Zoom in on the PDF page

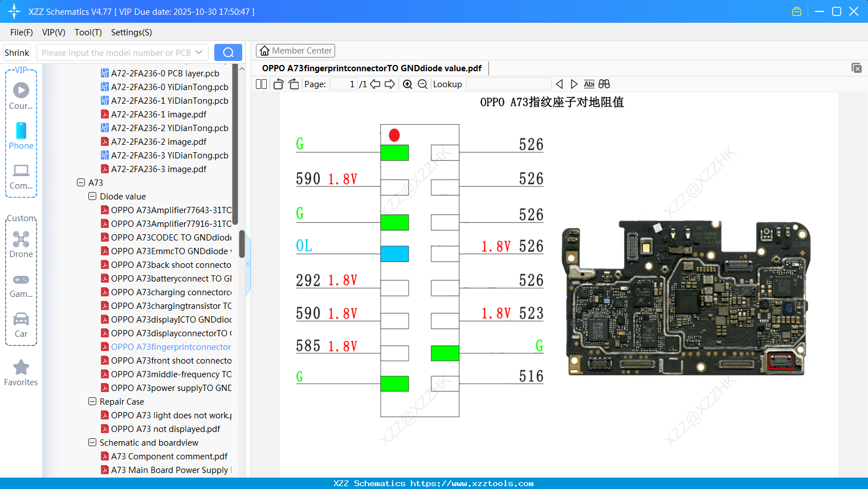(x=407, y=84)
